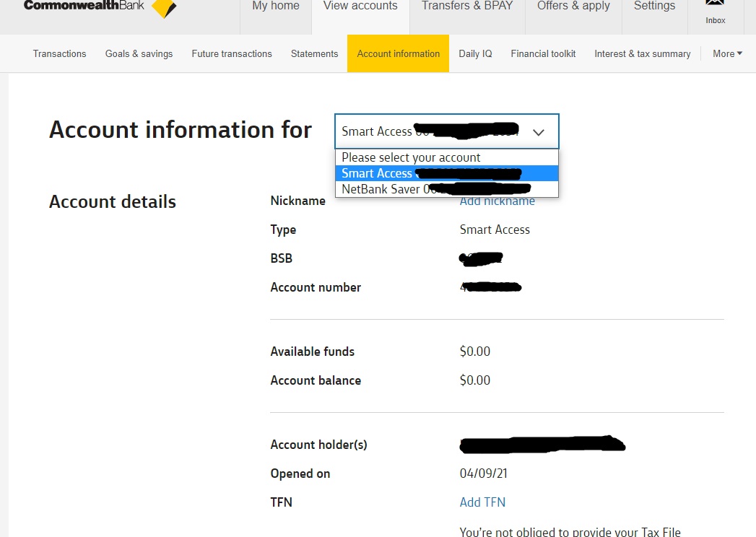The width and height of the screenshot is (756, 537).
Task: Select the NetBank Saver account option
Action: 446,189
